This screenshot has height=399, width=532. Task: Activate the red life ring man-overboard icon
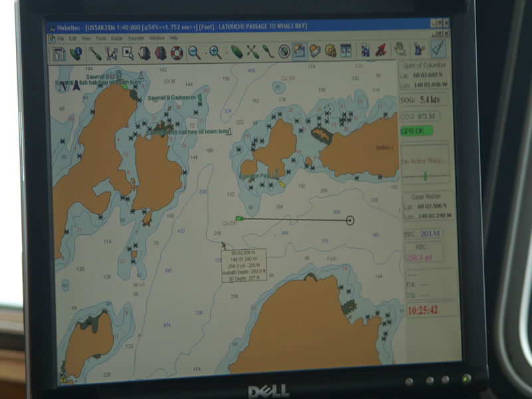click(177, 53)
